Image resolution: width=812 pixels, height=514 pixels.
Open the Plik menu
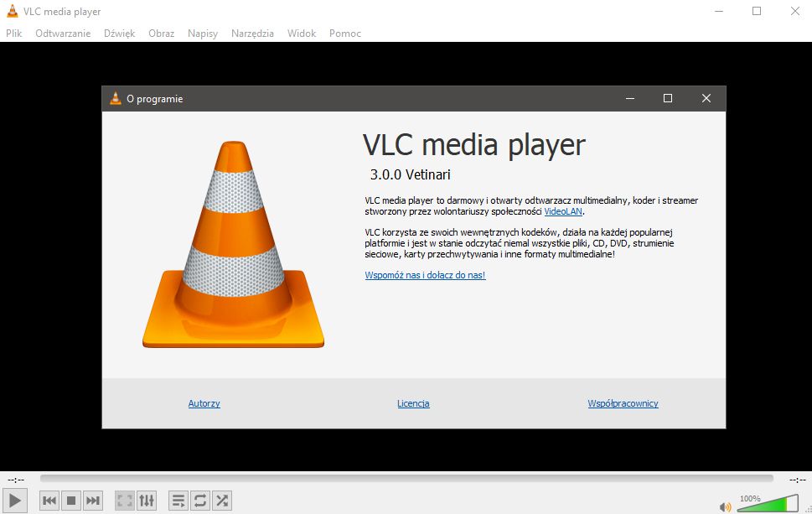pos(14,34)
